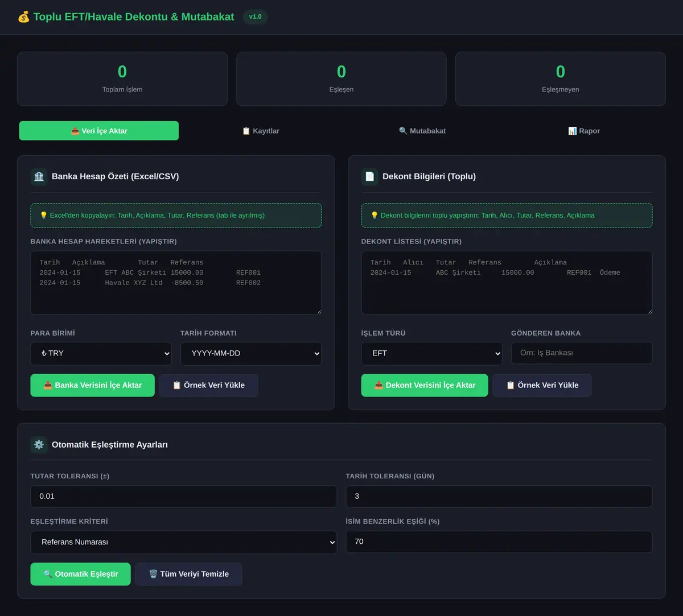Click the Eşleşmeyen counter card
The height and width of the screenshot is (616, 683).
561,79
